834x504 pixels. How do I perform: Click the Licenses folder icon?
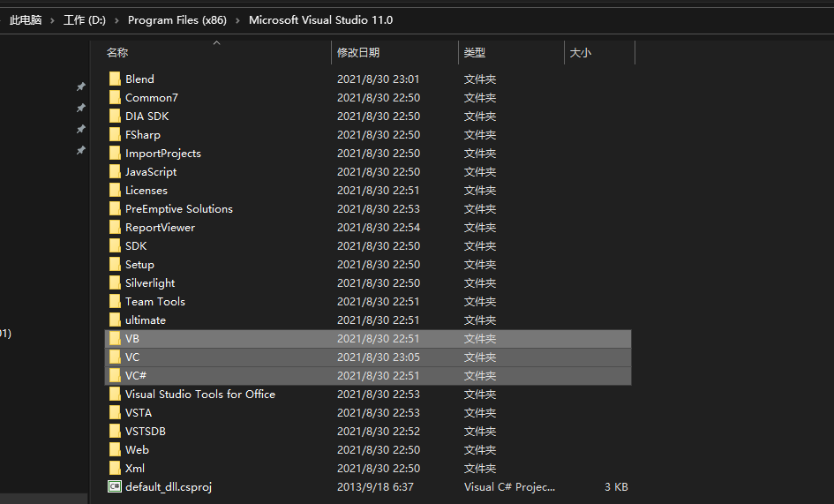coord(115,190)
